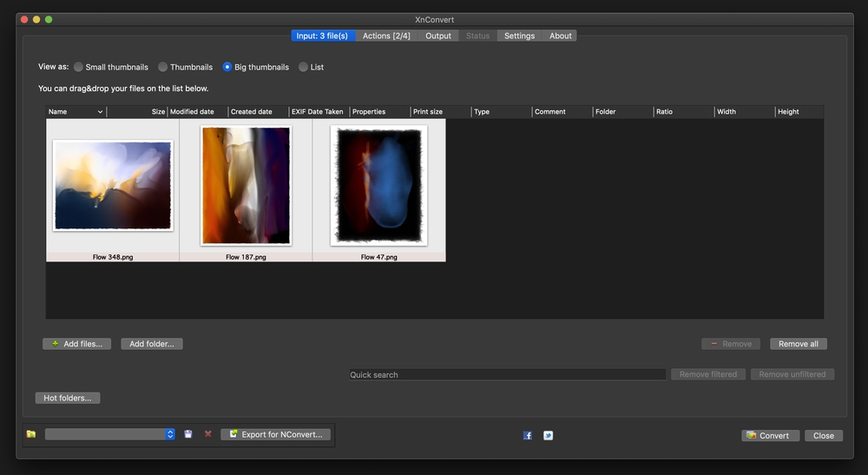868x475 pixels.
Task: Click the red X delete preset icon
Action: 207,434
